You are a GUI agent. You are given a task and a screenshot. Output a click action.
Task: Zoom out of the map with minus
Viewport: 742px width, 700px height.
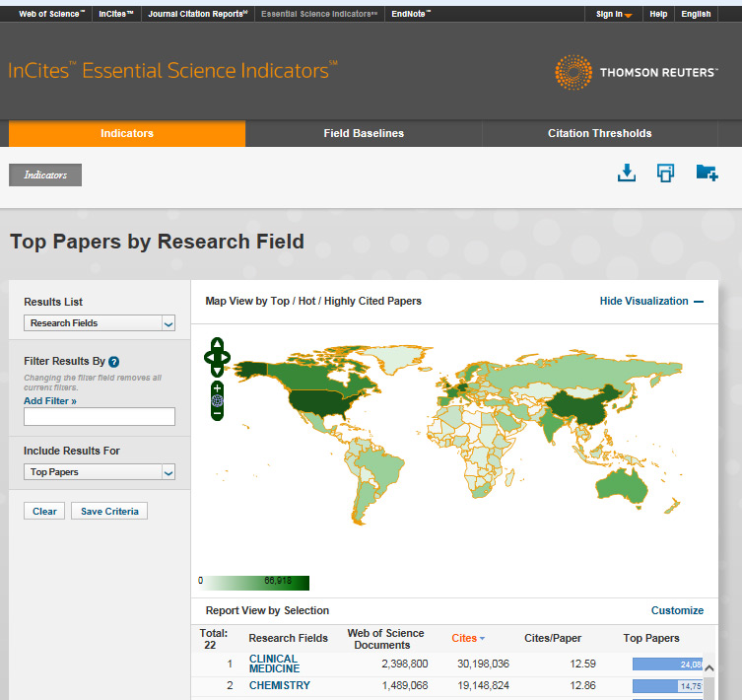pos(217,413)
